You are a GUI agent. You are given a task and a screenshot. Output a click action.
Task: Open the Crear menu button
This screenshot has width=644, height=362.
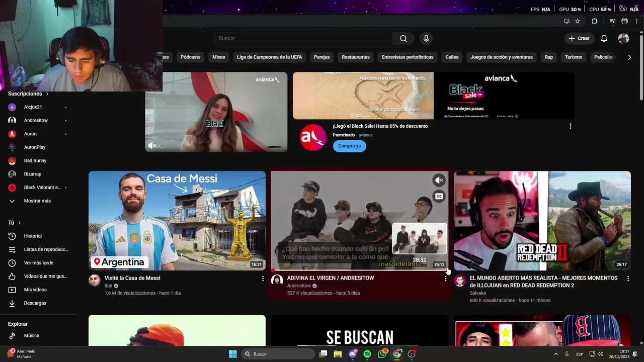(579, 39)
